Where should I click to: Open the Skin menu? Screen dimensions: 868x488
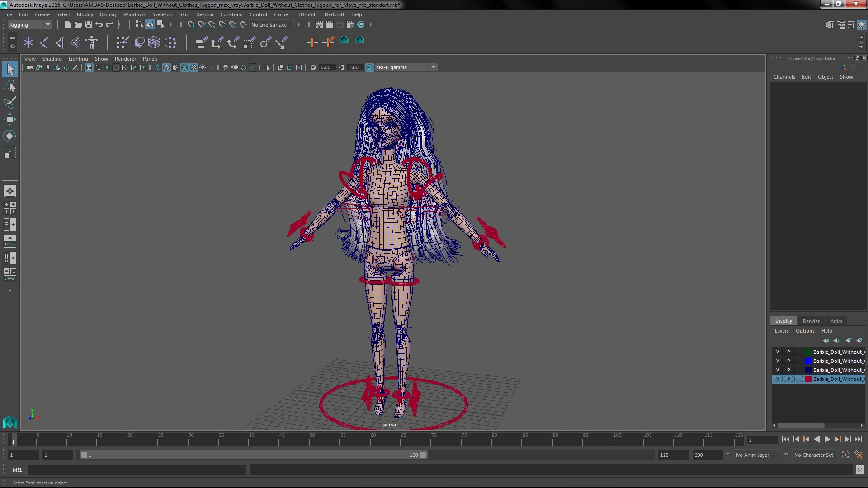pyautogui.click(x=184, y=14)
